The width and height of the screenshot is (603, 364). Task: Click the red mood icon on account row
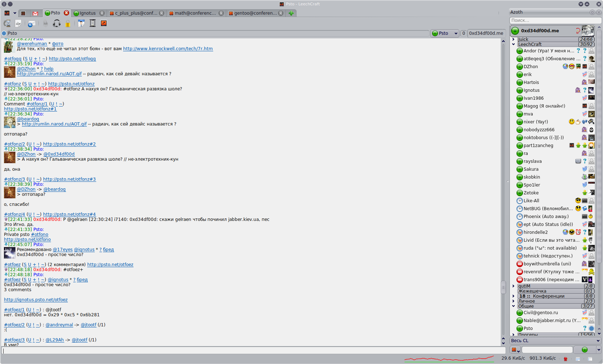[578, 30]
